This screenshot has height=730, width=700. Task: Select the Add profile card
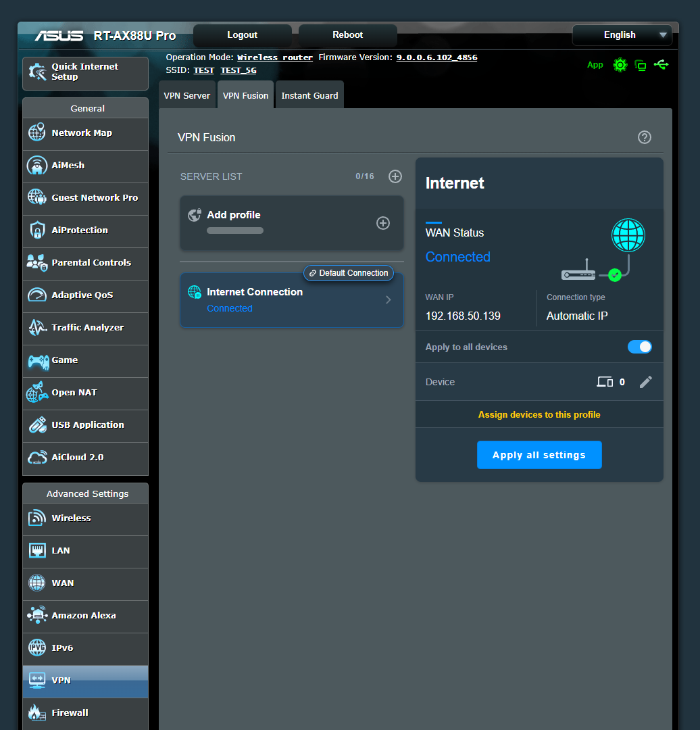(291, 223)
